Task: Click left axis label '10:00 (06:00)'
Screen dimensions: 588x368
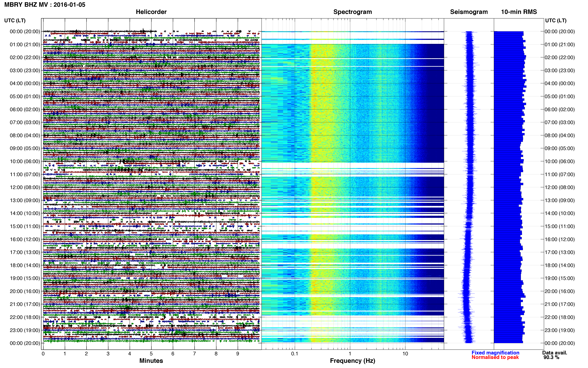Action: 25,161
